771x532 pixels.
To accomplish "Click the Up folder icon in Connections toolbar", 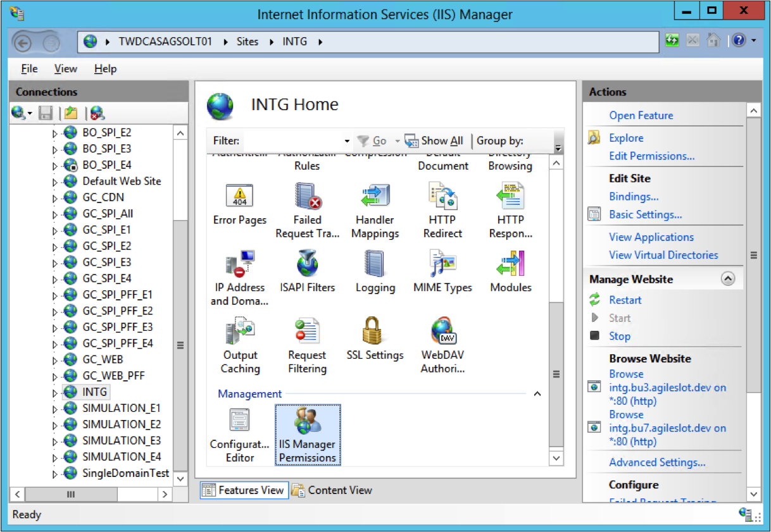I will coord(71,113).
